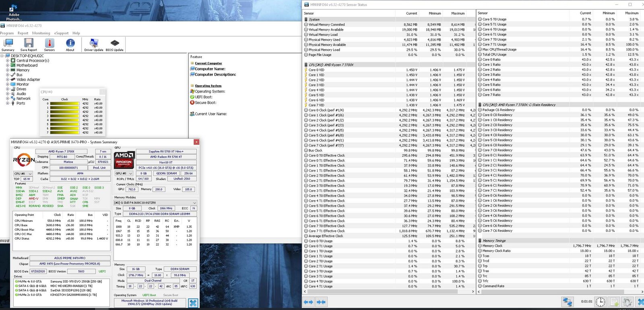Close the System Summary window red X
The image size is (644, 310).
[196, 142]
